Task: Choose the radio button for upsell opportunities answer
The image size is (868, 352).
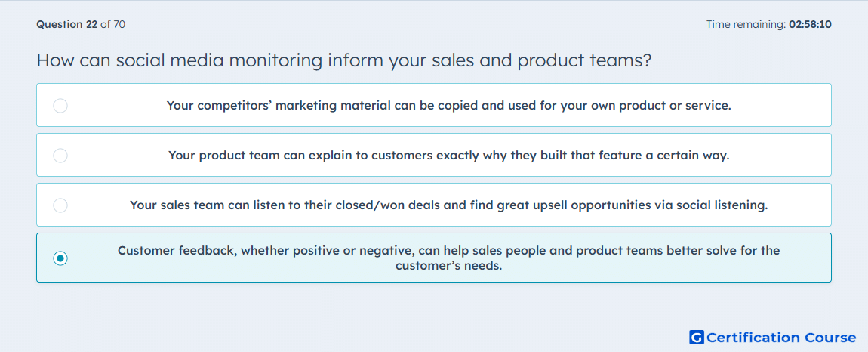Action: point(60,205)
